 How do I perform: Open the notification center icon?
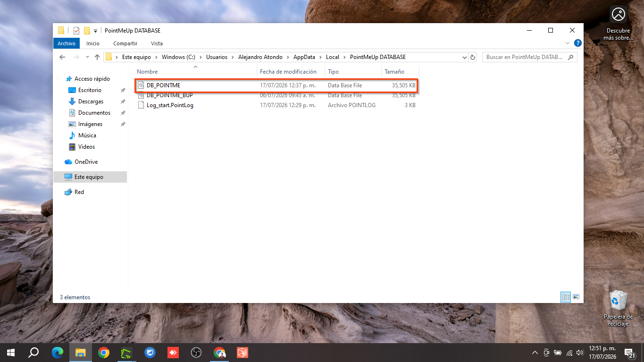[629, 353]
